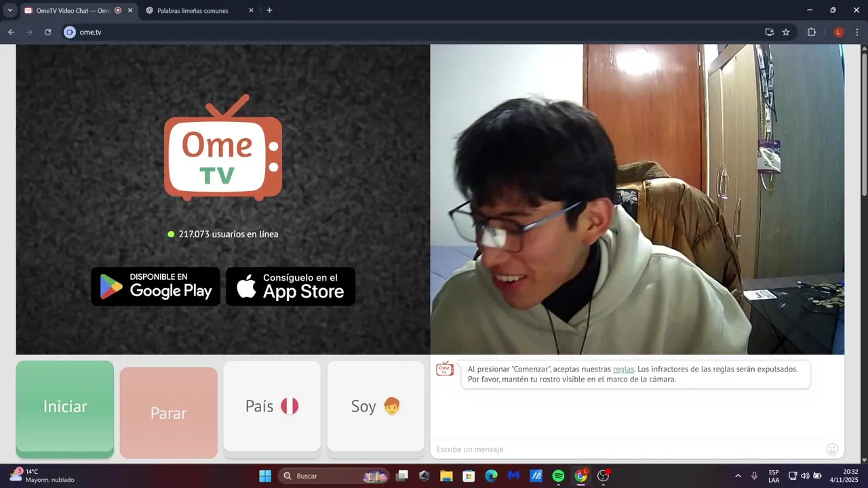
Task: Close the OmeTV Video Chat tab
Action: (x=130, y=11)
